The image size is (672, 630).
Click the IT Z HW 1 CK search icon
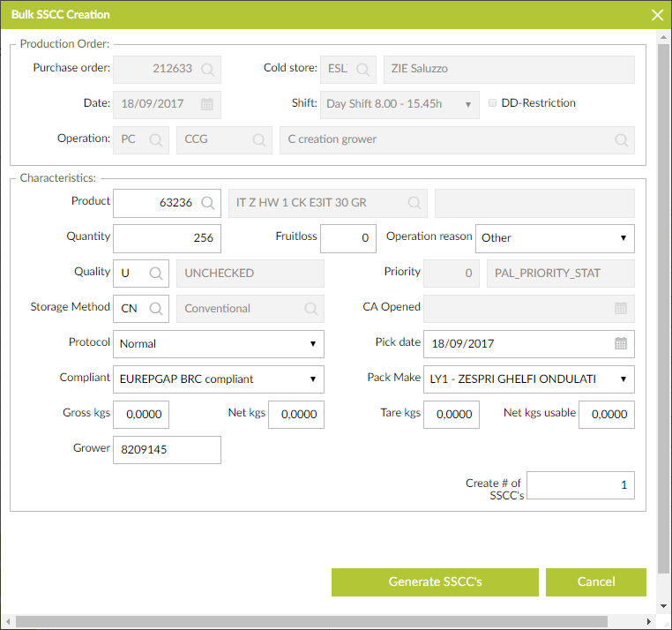[x=414, y=203]
